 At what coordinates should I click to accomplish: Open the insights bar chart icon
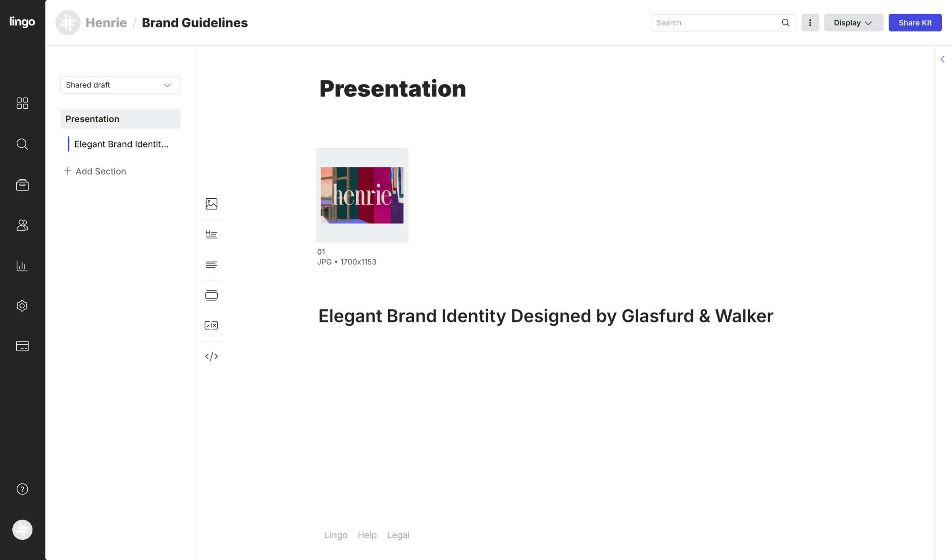click(22, 266)
